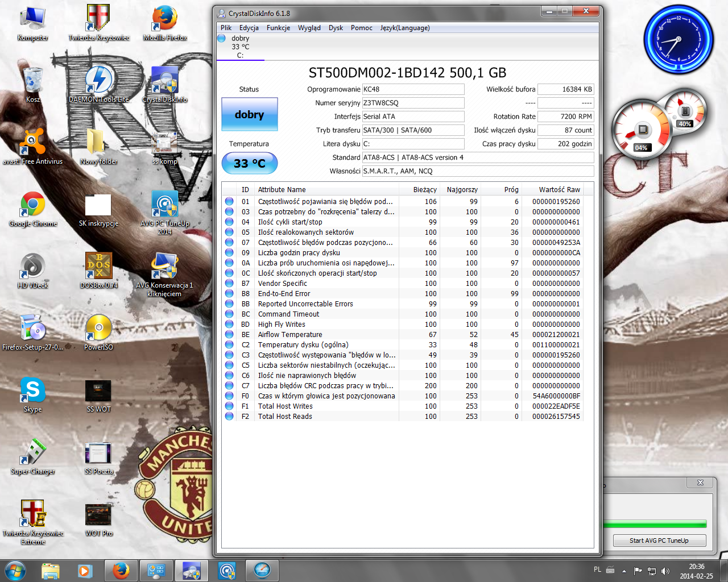Click the Własności features field

478,171
